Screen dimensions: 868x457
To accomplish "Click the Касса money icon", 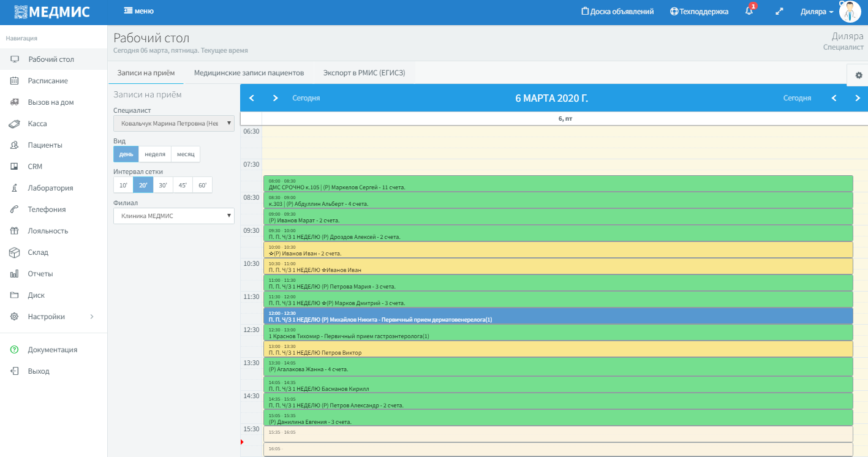I will tap(15, 124).
